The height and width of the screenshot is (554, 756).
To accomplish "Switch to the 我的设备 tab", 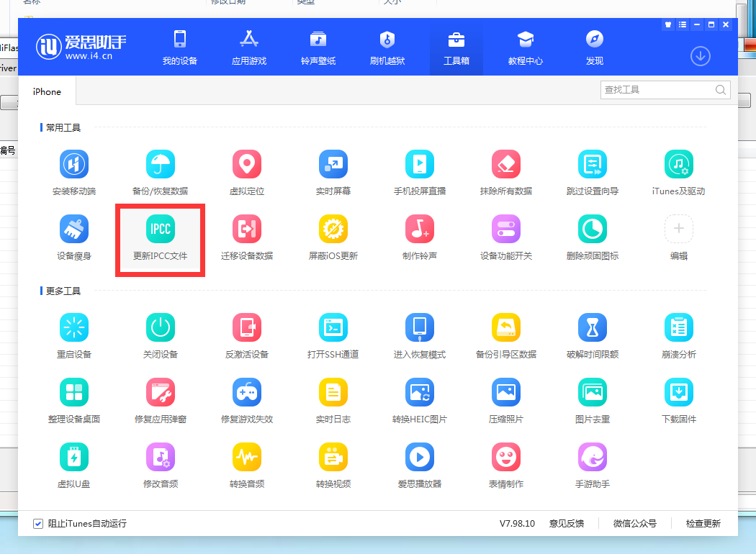I will [x=180, y=48].
